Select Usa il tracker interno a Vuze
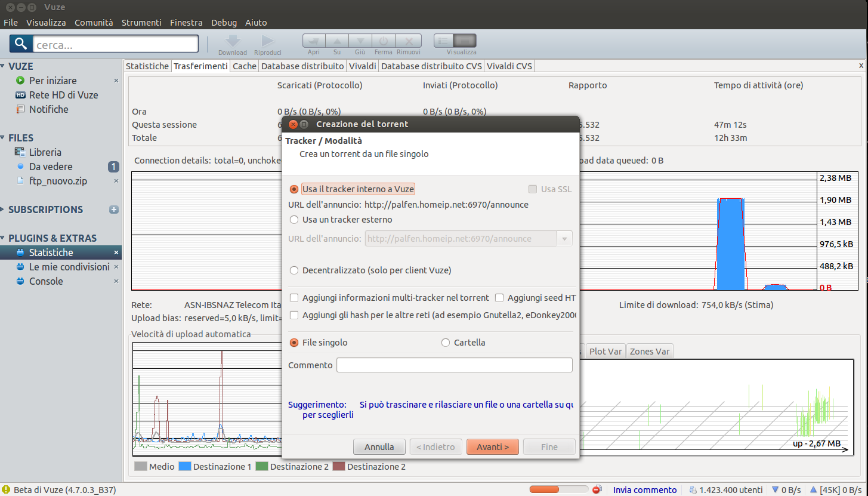The image size is (868, 496). tap(294, 189)
